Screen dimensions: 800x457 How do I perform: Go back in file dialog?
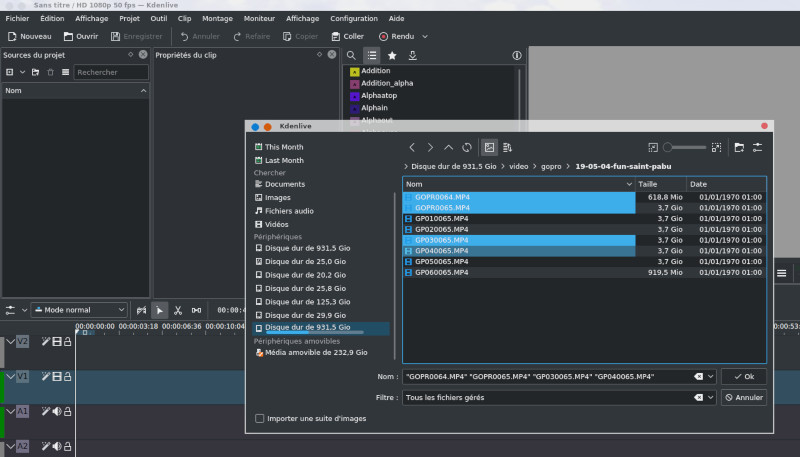tap(412, 147)
